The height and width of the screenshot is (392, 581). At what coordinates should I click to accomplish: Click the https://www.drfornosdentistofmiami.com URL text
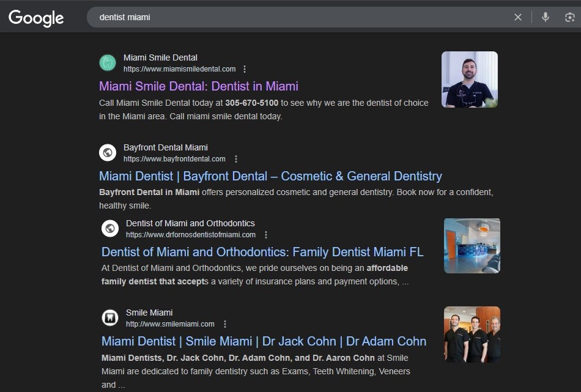[190, 235]
